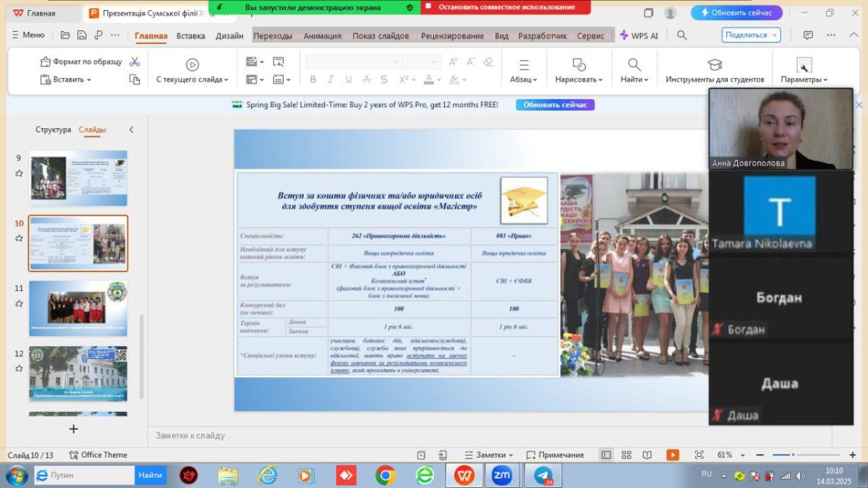This screenshot has height=488, width=868.
Task: Open the Insert ribbon tab
Action: (x=190, y=35)
